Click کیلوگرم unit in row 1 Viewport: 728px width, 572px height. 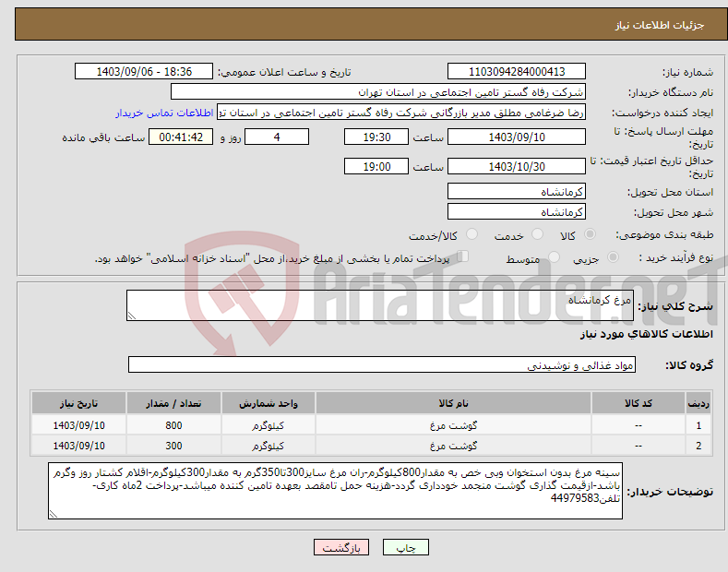click(269, 425)
